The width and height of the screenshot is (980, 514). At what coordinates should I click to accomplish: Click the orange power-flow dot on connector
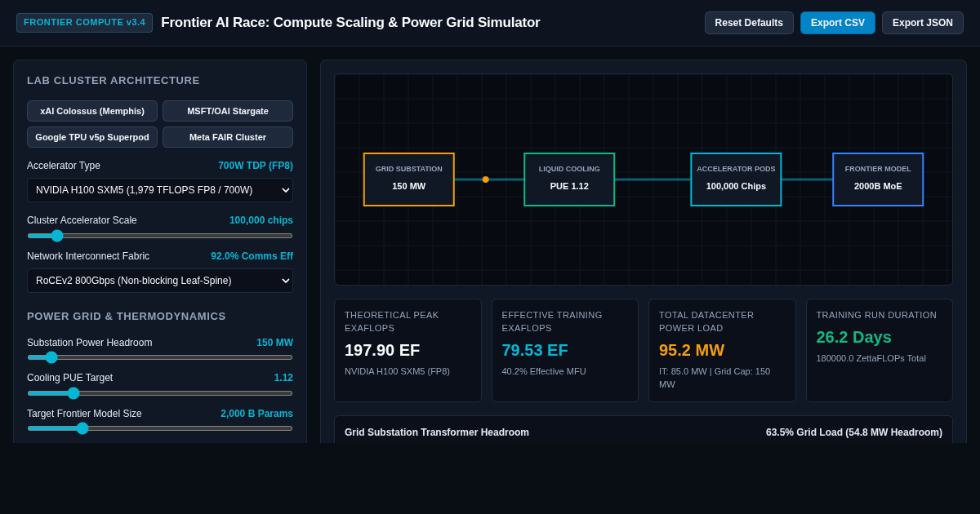[486, 179]
